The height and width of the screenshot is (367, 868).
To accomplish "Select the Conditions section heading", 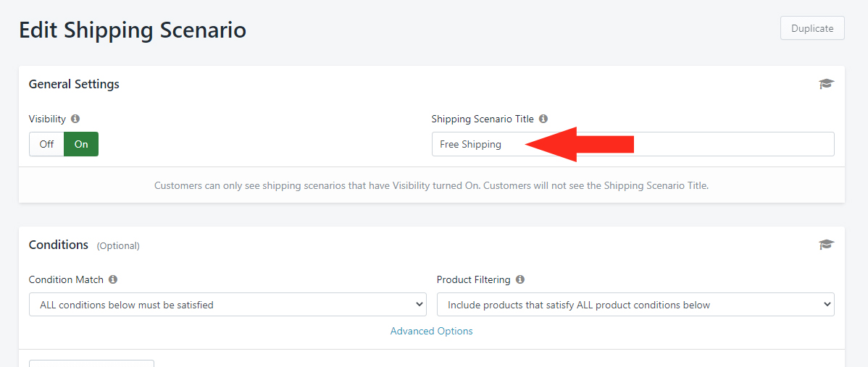I will click(x=59, y=245).
